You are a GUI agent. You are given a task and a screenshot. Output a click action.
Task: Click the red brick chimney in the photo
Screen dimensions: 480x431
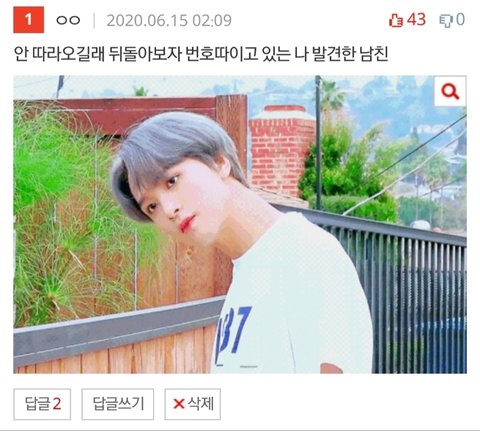coord(282,150)
